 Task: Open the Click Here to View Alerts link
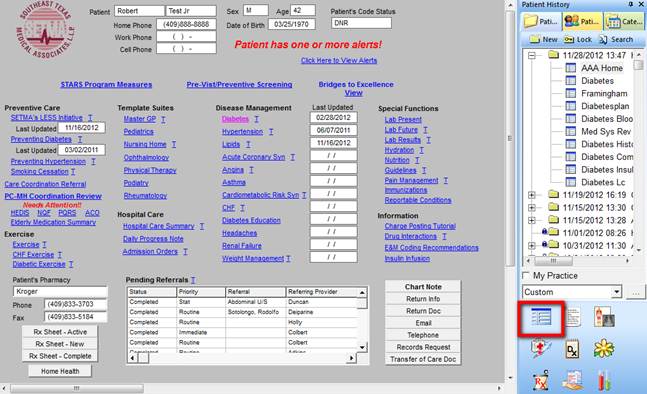(x=339, y=60)
